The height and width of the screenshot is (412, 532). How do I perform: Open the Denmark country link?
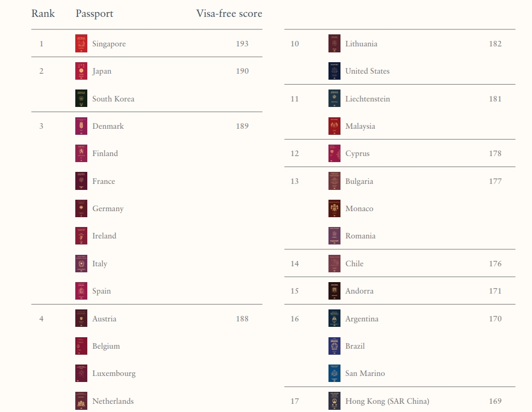(108, 126)
